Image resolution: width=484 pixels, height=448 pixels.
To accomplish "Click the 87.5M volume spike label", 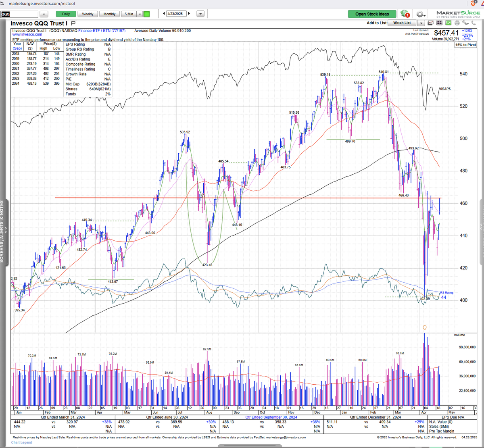I will (207, 349).
